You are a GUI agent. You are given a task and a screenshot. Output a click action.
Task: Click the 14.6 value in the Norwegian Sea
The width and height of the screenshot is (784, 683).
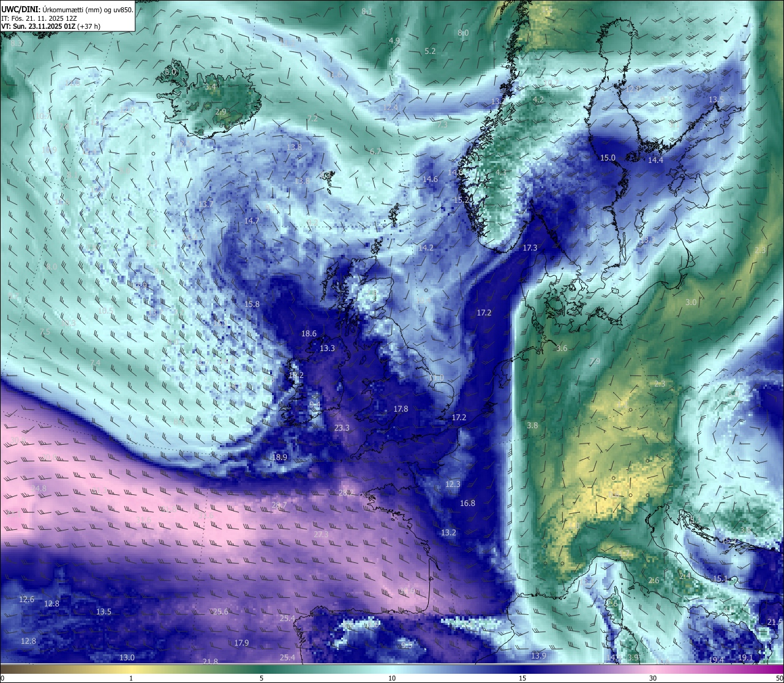coord(430,179)
